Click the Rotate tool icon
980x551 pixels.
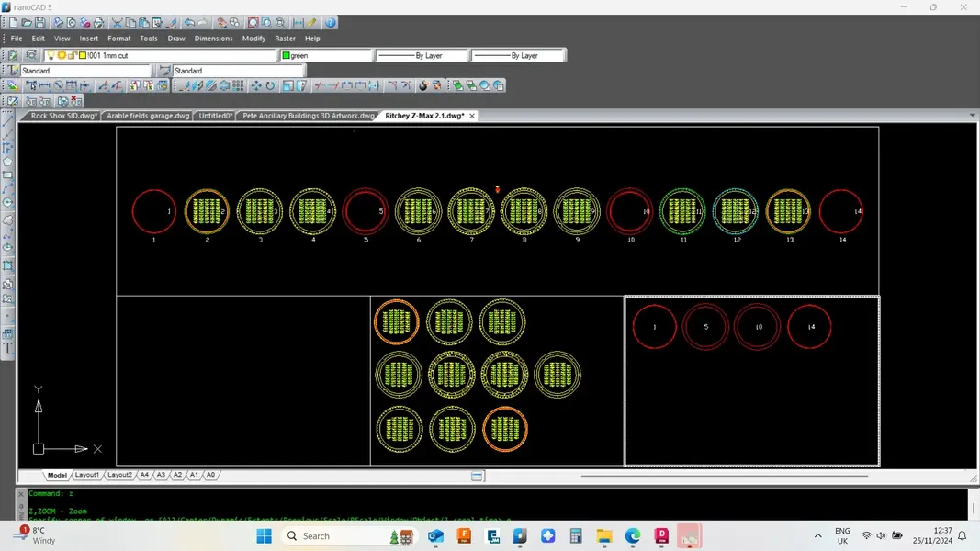click(x=270, y=85)
